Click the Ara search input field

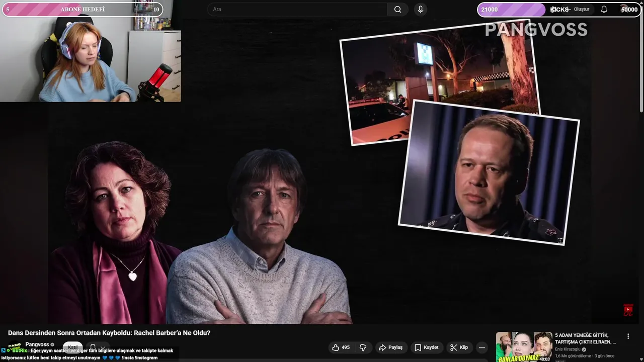[298, 9]
